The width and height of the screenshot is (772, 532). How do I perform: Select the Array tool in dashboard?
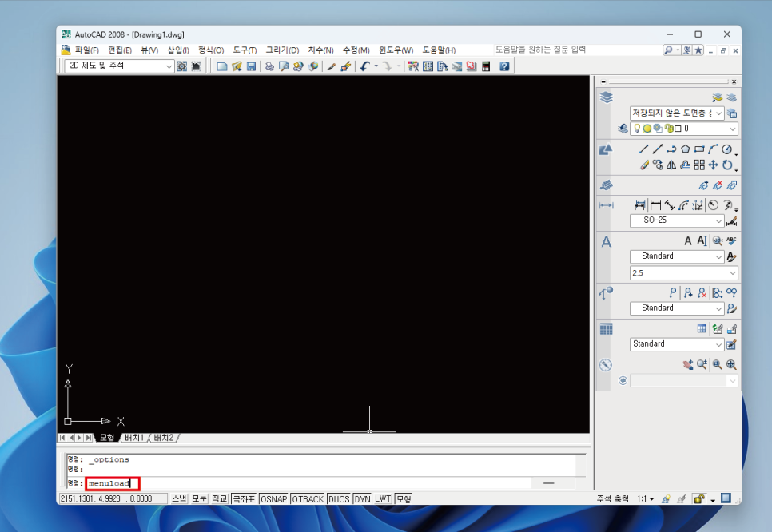tap(699, 165)
